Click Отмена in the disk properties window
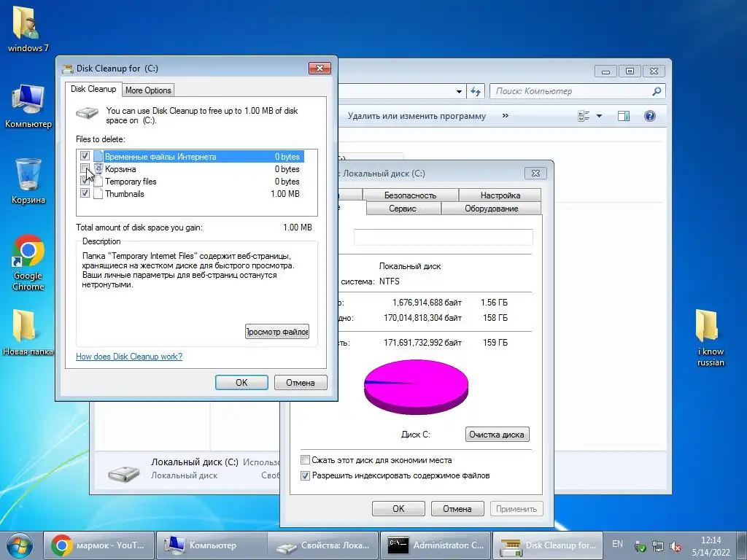 pyautogui.click(x=457, y=508)
